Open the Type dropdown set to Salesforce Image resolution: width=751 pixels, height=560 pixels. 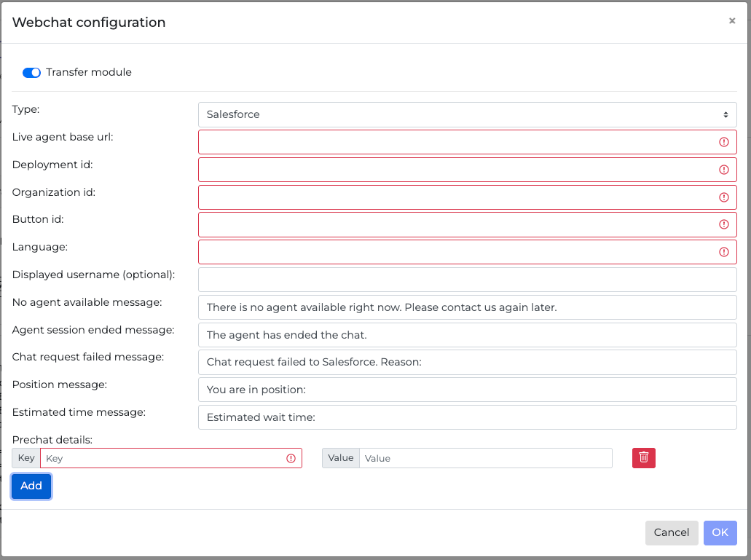pyautogui.click(x=467, y=114)
